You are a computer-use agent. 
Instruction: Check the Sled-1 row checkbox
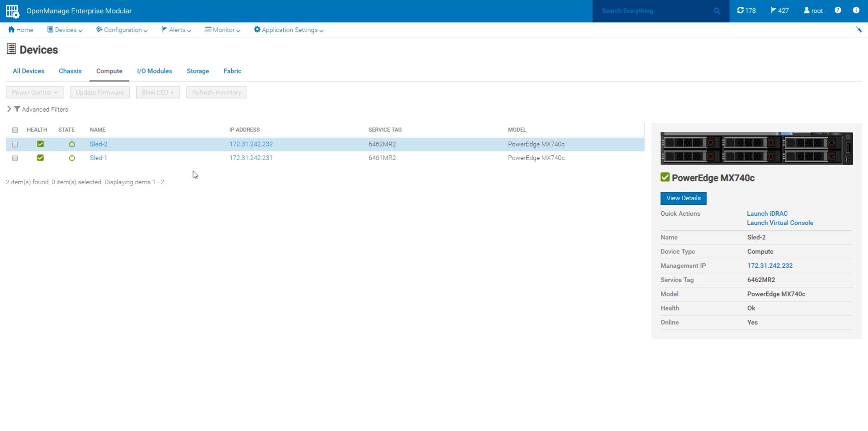15,158
